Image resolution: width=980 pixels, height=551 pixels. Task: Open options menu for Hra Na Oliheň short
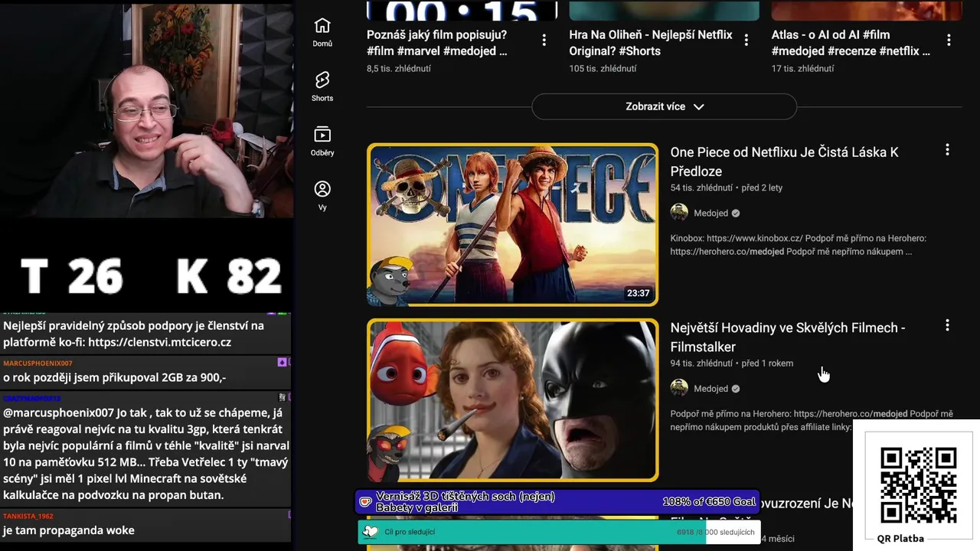click(746, 40)
